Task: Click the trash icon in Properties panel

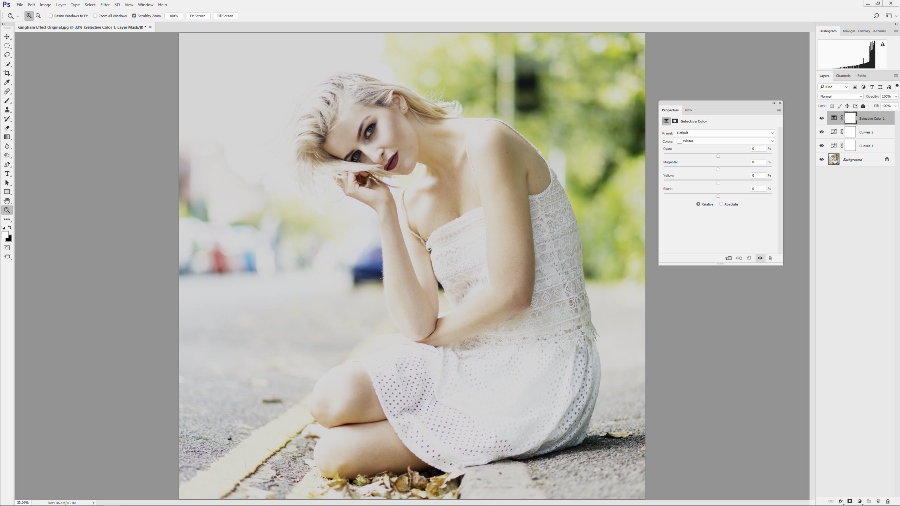Action: [x=770, y=258]
